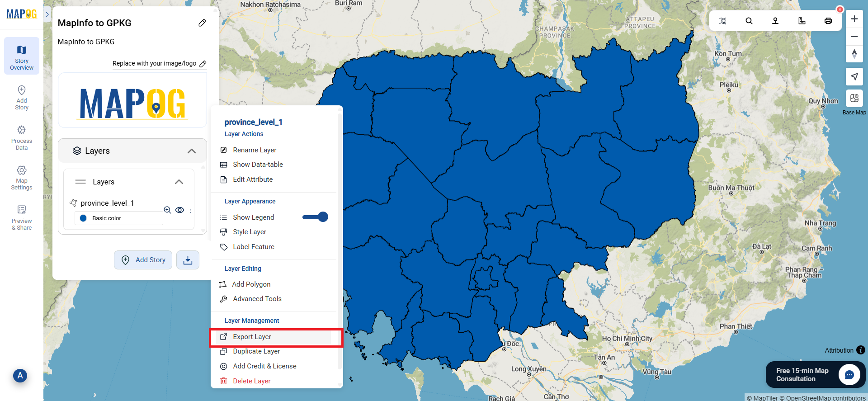Choose Style Layer in Layer Appearance
The width and height of the screenshot is (868, 401).
point(249,232)
